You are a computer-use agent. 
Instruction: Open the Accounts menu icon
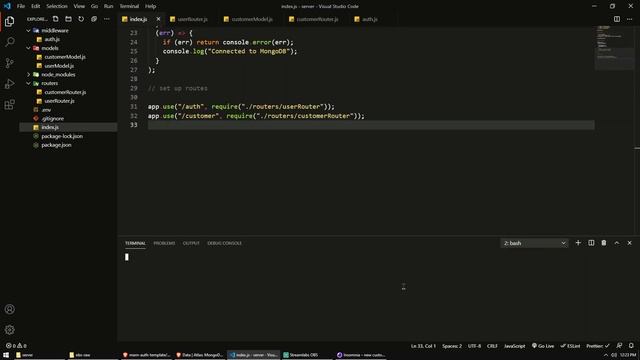(x=9, y=309)
